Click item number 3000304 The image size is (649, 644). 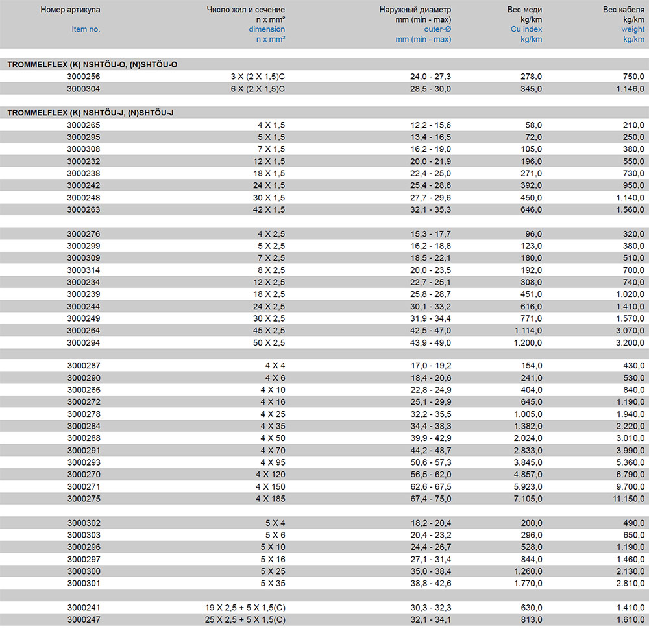click(84, 89)
